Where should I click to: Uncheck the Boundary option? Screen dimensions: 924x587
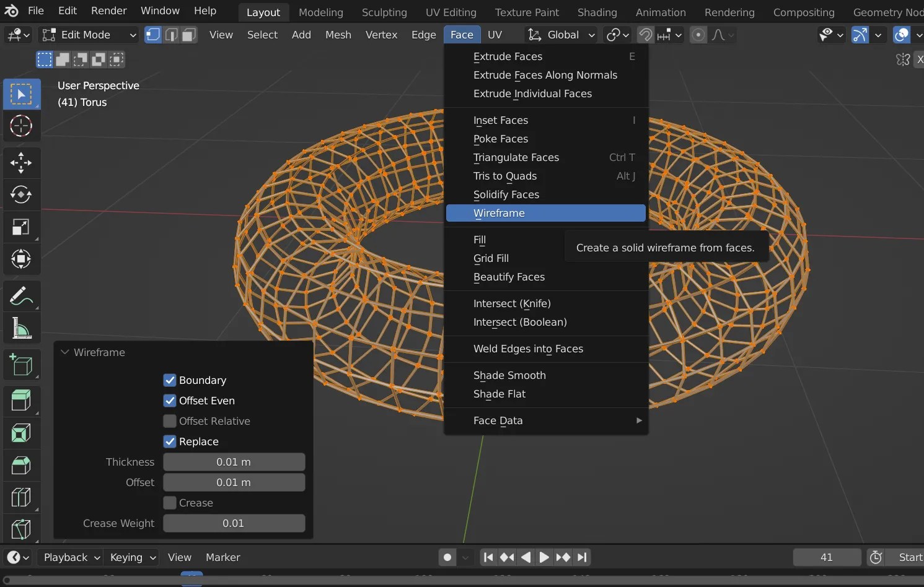coord(170,380)
